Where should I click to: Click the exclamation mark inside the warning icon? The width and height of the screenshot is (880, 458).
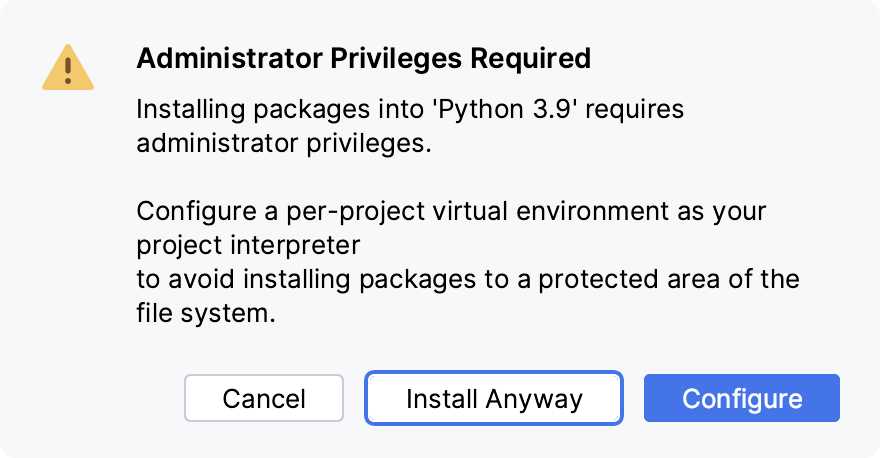(x=68, y=69)
